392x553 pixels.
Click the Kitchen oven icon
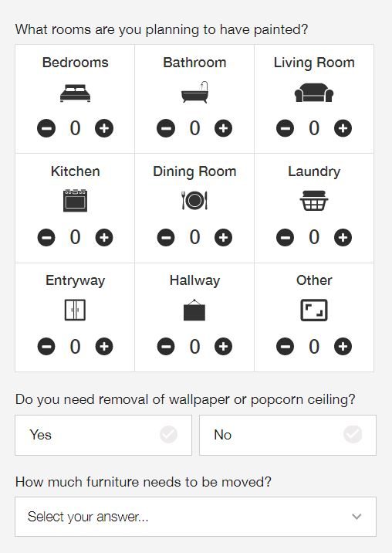[75, 200]
